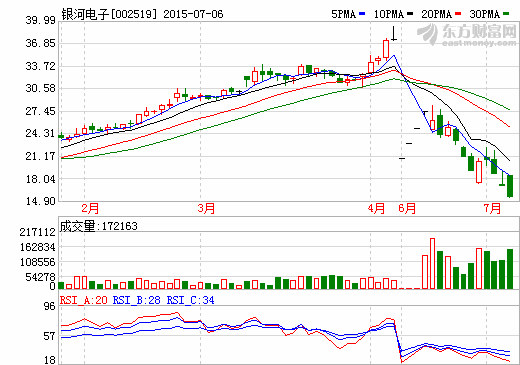520x365 pixels.
Task: Click the blue 5PMA legend color marker
Action: [x=362, y=14]
